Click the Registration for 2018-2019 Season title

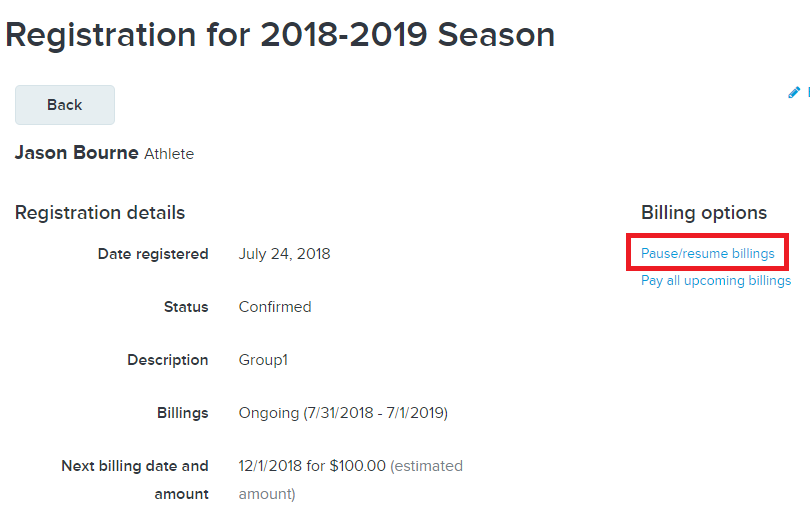pyautogui.click(x=279, y=35)
